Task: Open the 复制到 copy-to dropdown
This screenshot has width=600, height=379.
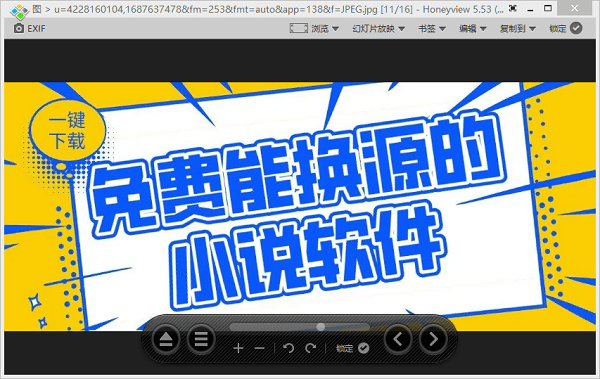Action: click(x=517, y=28)
